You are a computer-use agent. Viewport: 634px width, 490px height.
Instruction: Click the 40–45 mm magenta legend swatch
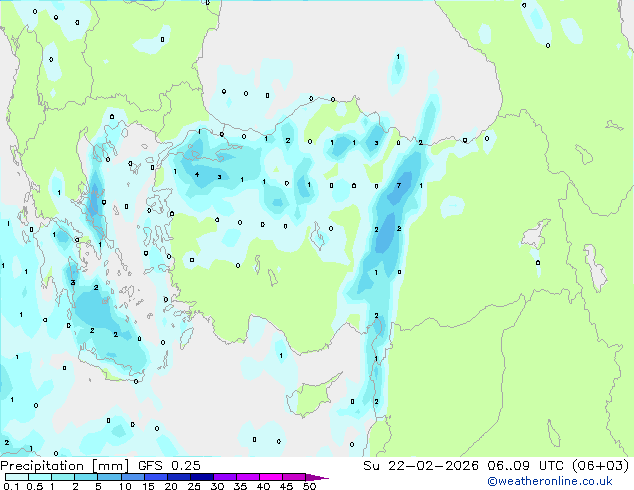[271, 477]
